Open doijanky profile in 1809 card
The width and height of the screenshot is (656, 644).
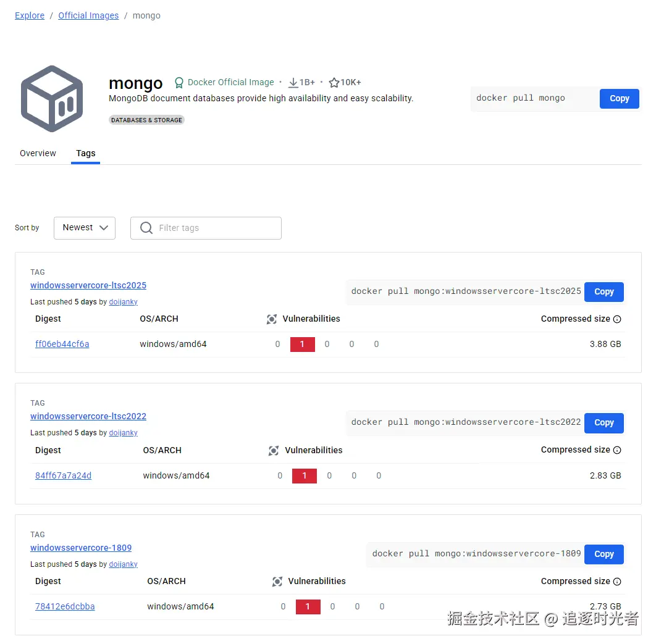[x=123, y=564]
